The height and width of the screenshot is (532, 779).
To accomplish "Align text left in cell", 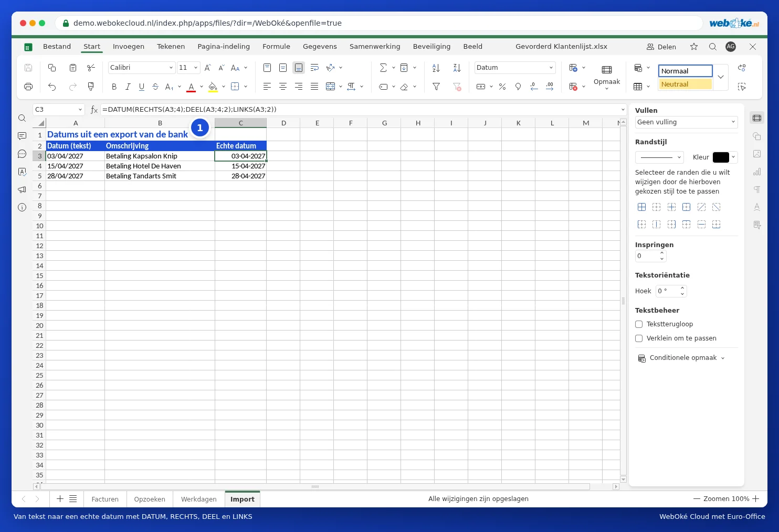I will coord(267,87).
